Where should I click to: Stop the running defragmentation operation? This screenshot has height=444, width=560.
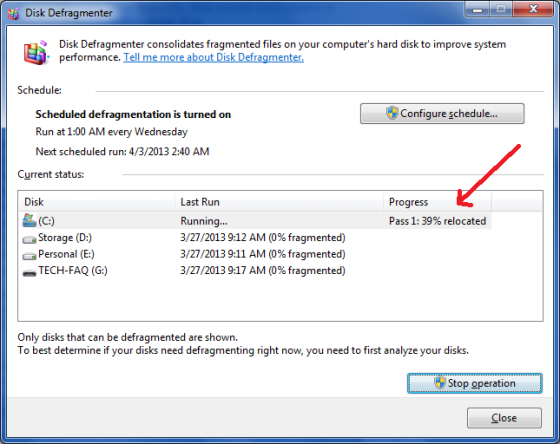point(475,383)
